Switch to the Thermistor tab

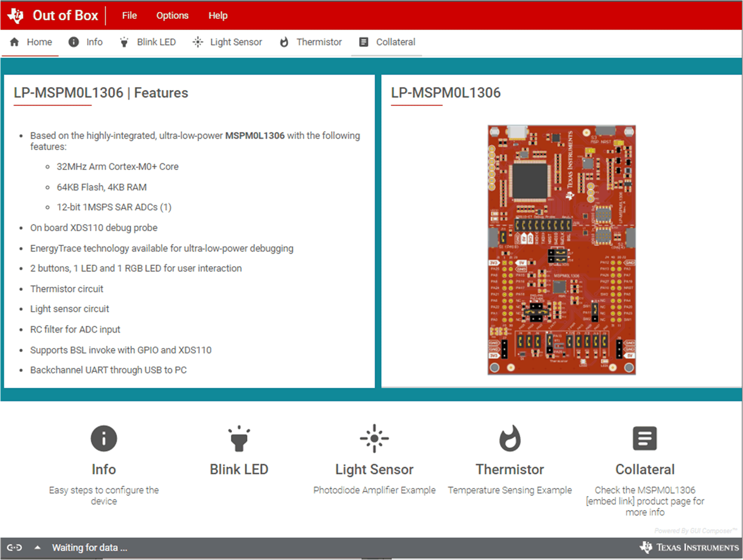point(311,42)
